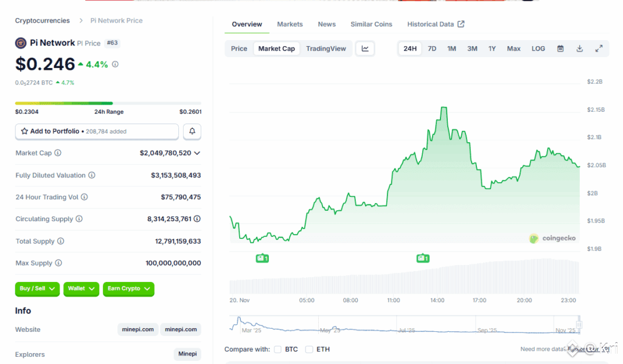Open the Cryptocurrencies breadcrumb link
Image resolution: width=623 pixels, height=364 pixels.
(x=43, y=21)
